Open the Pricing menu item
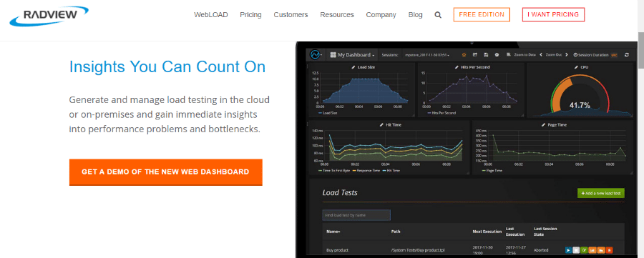Viewport: 644px width, 258px height. (250, 15)
